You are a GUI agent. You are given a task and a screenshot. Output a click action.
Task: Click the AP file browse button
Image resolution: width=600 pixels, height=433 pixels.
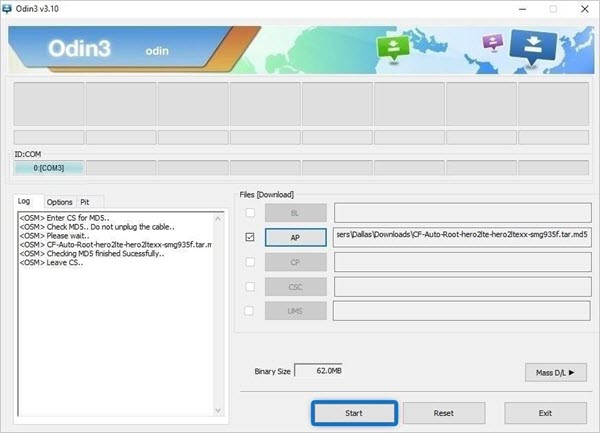pos(295,237)
